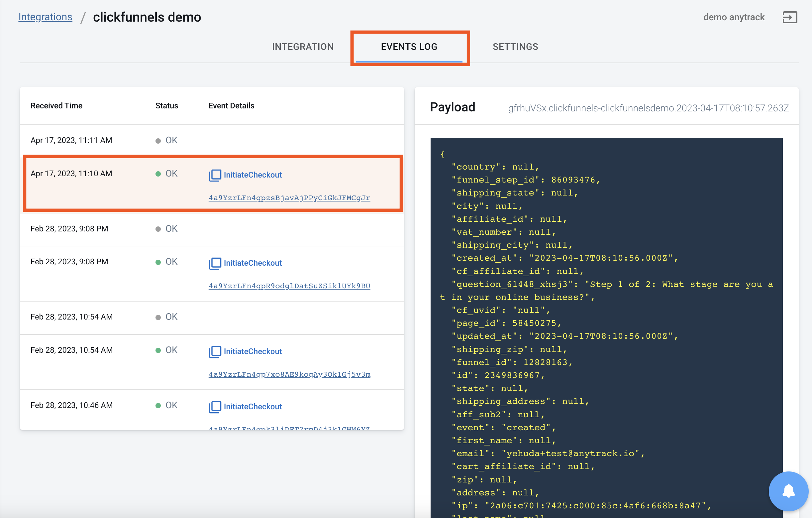Screen dimensions: 812x518
Task: Click copy icon for Feb 28 9:08 PM event
Action: 215,263
